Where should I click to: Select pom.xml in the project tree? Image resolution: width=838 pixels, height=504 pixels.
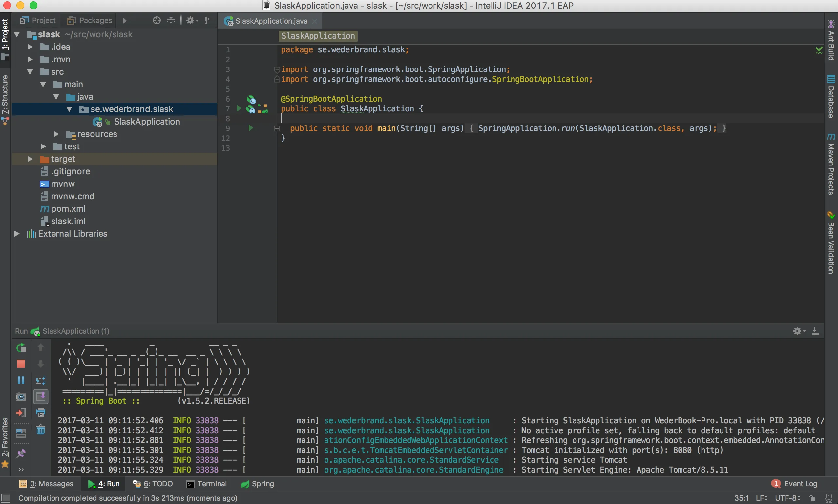coord(68,208)
